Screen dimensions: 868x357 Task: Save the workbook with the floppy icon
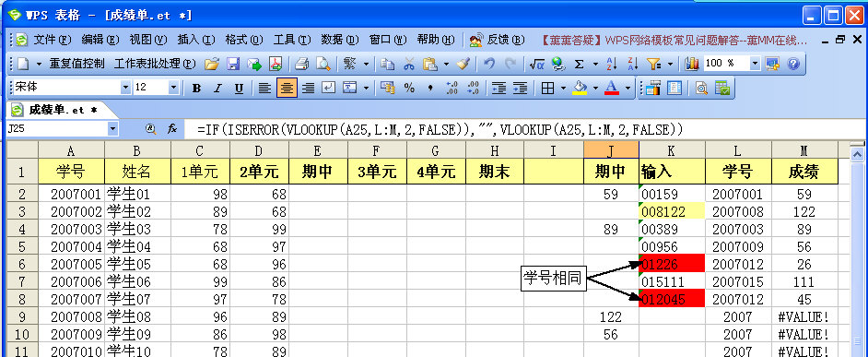click(x=233, y=65)
